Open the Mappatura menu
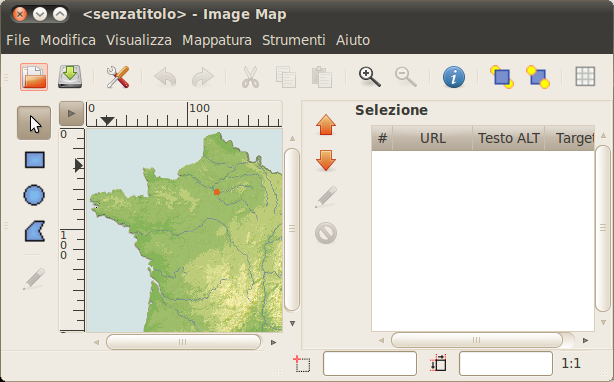 click(217, 40)
